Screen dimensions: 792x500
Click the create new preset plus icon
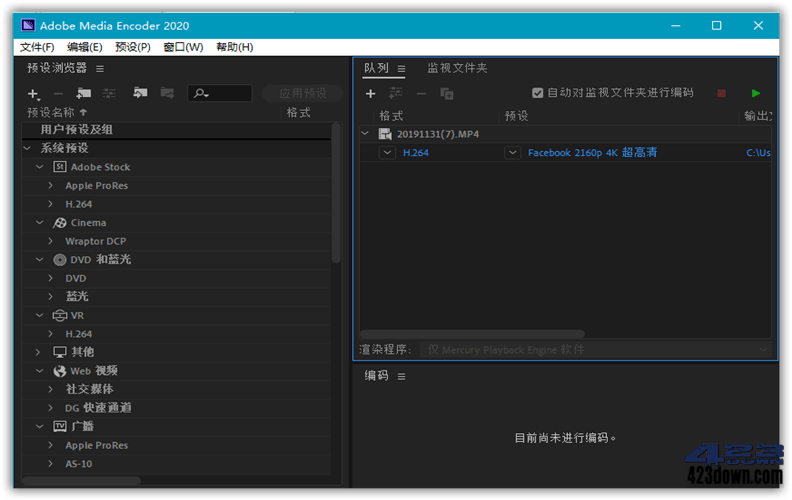pos(33,94)
